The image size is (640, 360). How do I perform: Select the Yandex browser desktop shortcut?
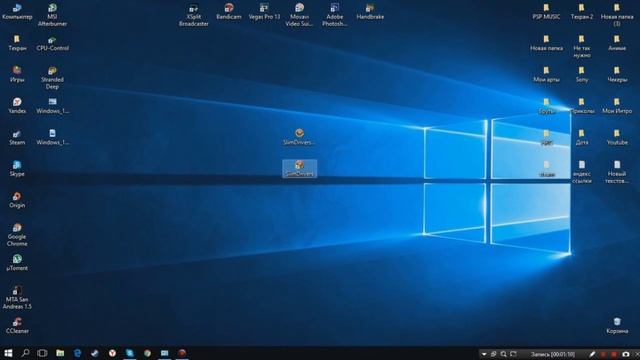point(17,106)
